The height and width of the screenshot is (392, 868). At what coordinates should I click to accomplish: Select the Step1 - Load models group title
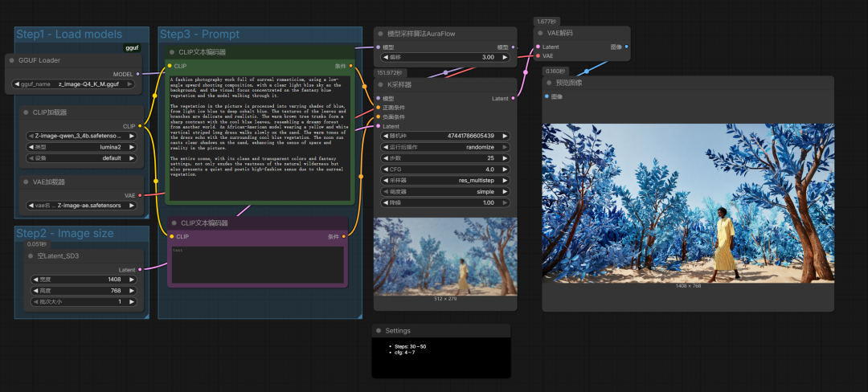(69, 35)
